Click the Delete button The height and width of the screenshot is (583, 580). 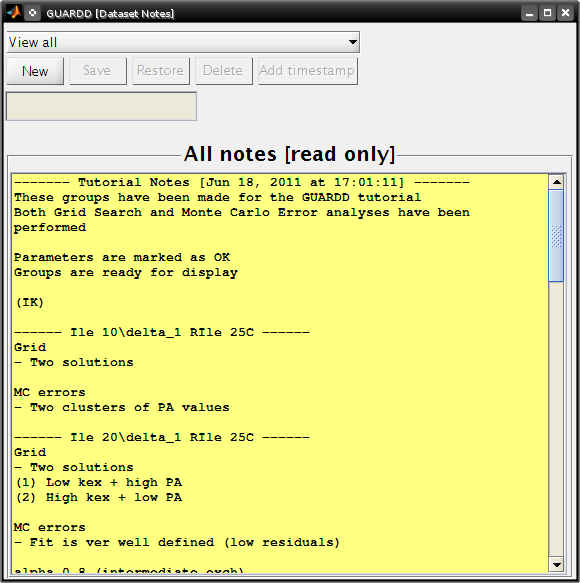223,71
